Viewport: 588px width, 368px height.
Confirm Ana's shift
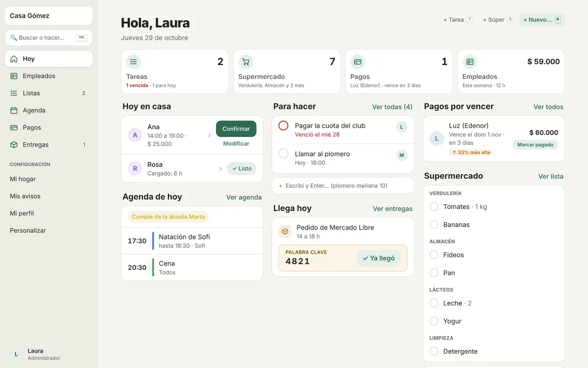click(x=236, y=129)
